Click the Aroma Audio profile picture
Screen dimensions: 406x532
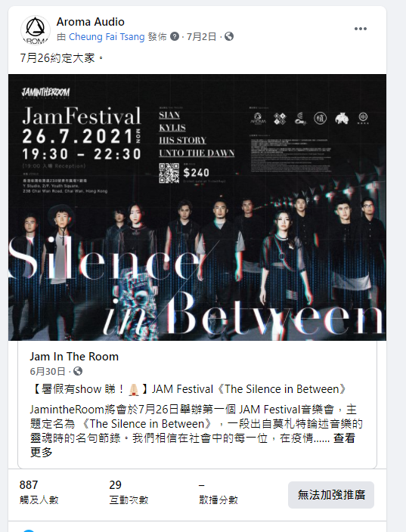click(x=36, y=30)
